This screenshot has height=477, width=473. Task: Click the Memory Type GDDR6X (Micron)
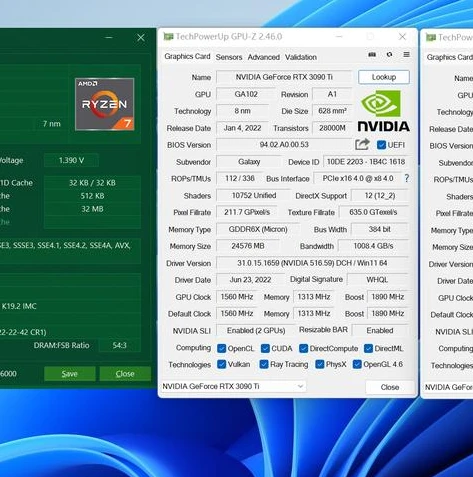click(x=258, y=229)
